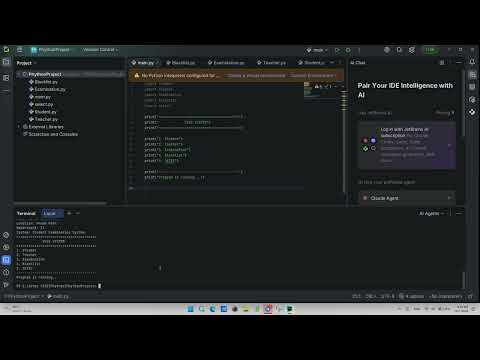
Task: Open the More Actions vertical dots in toolbar
Action: pyautogui.click(x=359, y=50)
